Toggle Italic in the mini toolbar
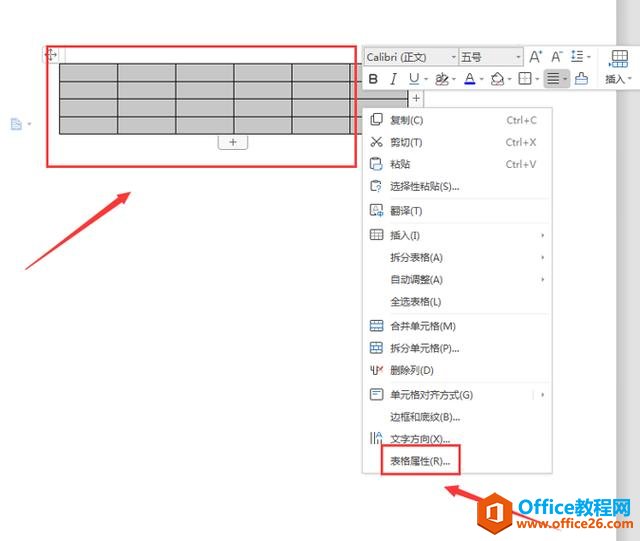 coord(393,79)
